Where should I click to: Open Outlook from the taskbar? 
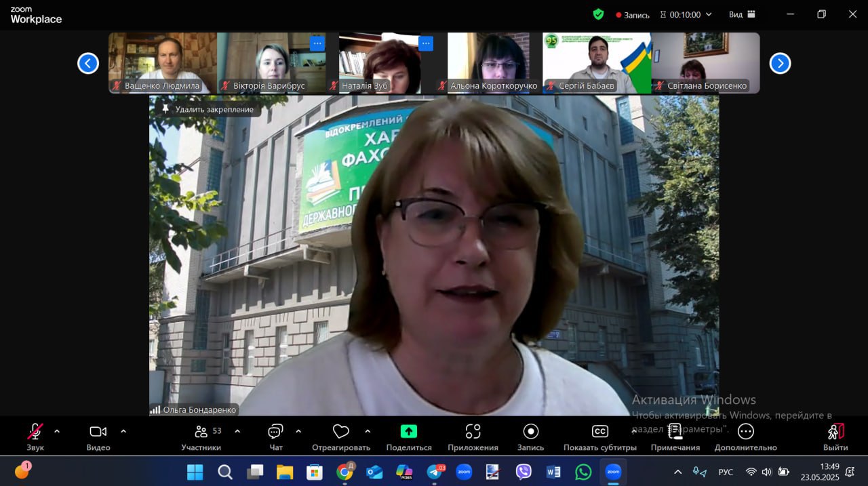coord(374,472)
